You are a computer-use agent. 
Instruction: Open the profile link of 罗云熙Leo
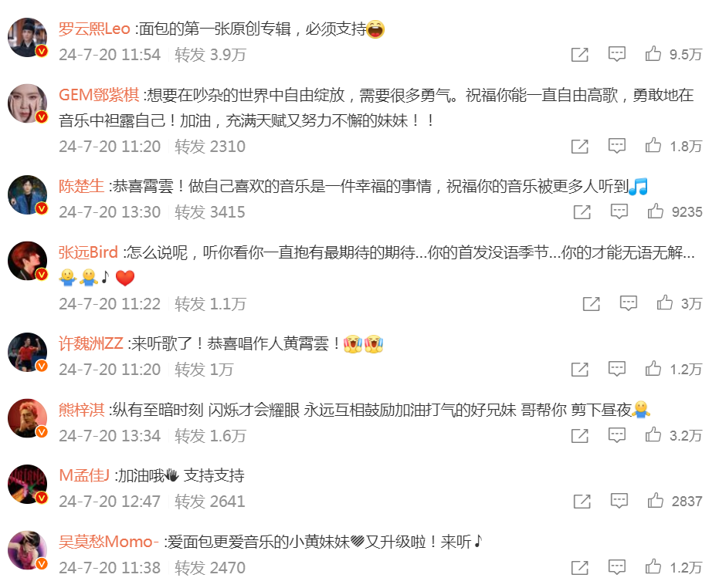pos(94,29)
